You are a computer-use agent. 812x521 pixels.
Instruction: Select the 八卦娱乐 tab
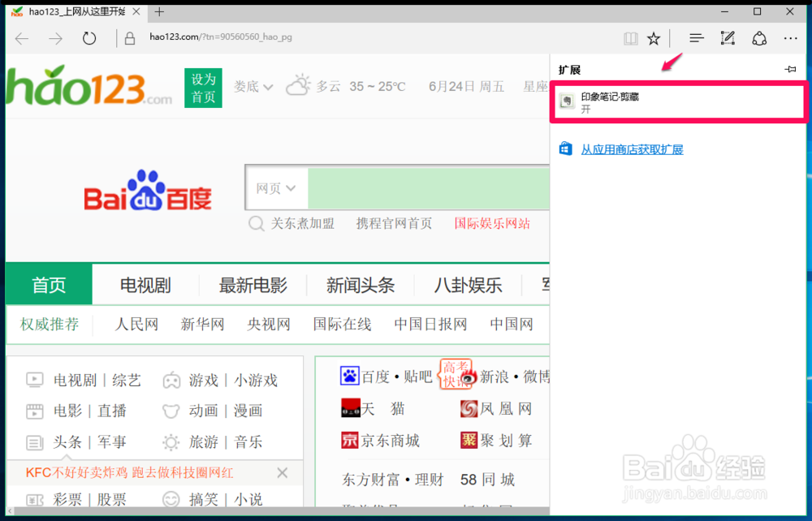pyautogui.click(x=469, y=285)
